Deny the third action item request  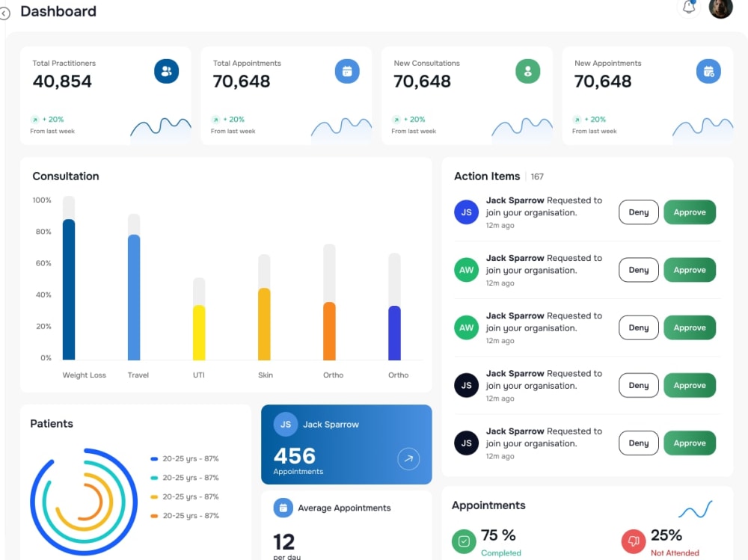pos(639,327)
